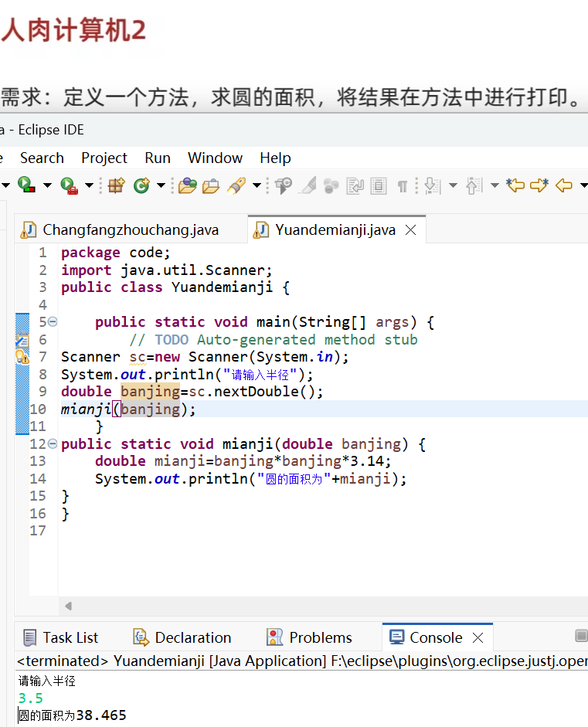Click the Previous Annotation arrow icon
Image resolution: width=588 pixels, height=727 pixels.
pos(474,186)
